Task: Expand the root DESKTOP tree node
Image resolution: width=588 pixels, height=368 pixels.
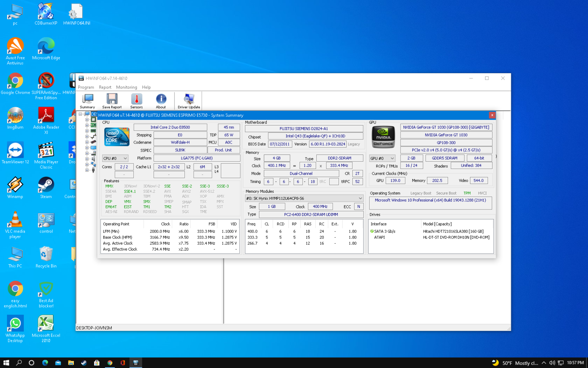Action: (80, 114)
